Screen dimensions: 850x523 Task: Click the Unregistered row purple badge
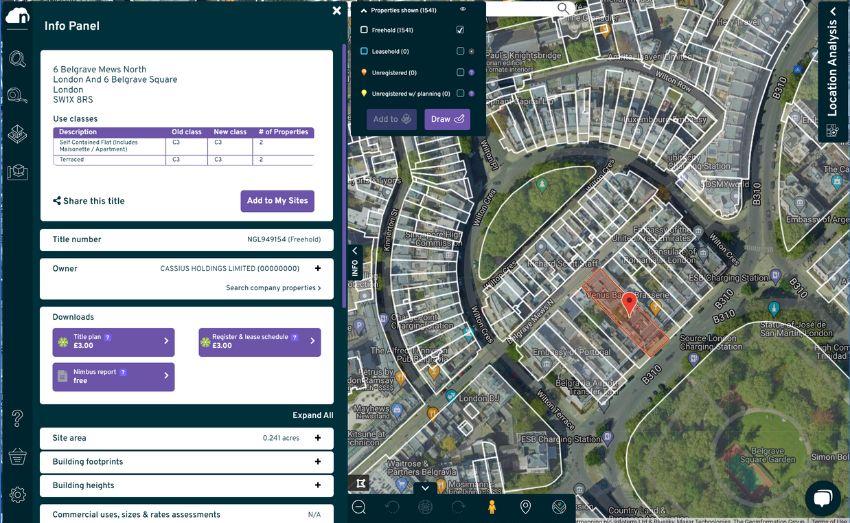[472, 73]
